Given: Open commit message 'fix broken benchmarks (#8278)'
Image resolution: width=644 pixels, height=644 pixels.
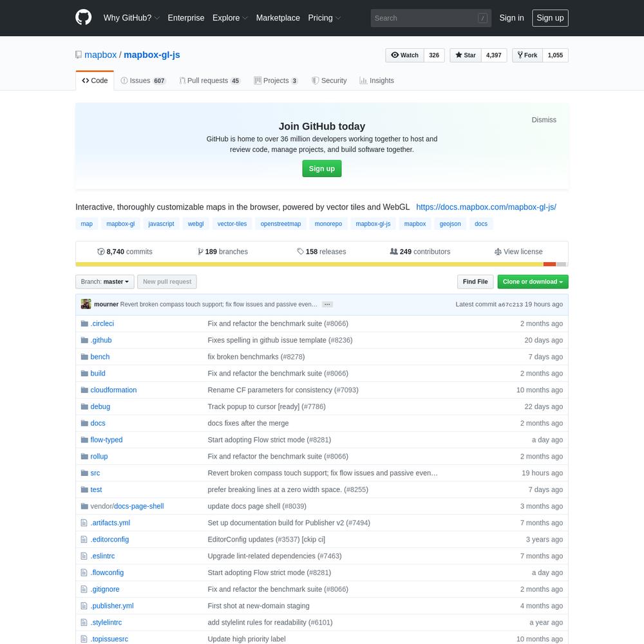Looking at the screenshot, I should click(x=256, y=357).
